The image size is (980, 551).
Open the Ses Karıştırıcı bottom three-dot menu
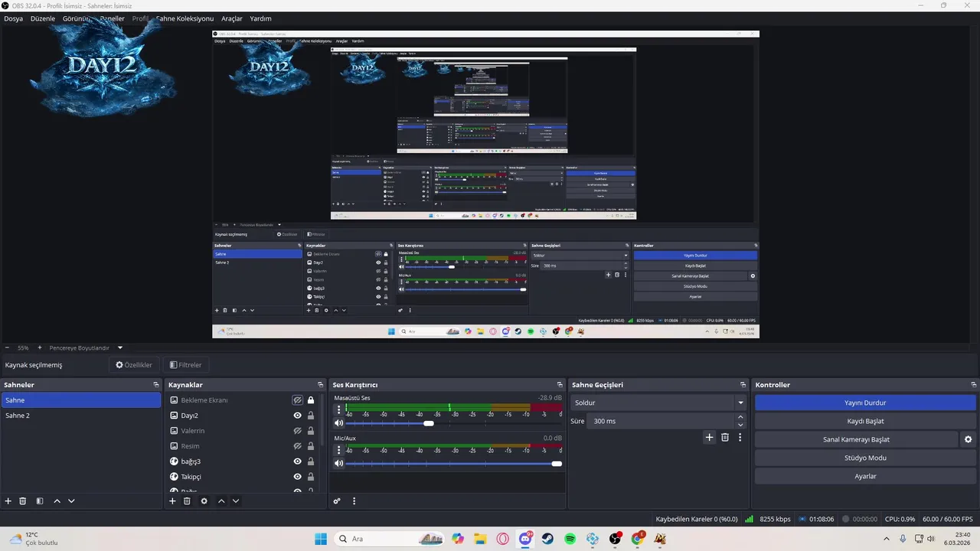click(x=354, y=500)
